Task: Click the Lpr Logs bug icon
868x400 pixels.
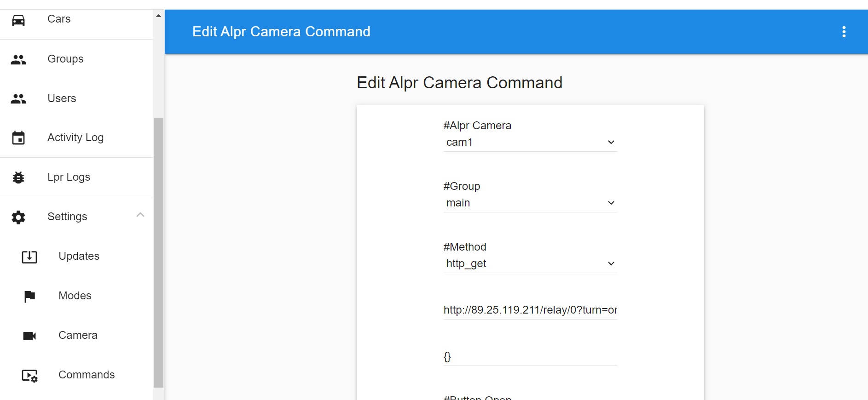Action: click(x=18, y=177)
